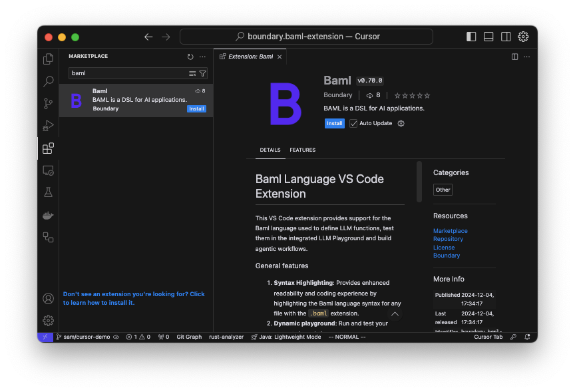Clear extensions search results
This screenshot has height=392, width=575.
tap(192, 74)
